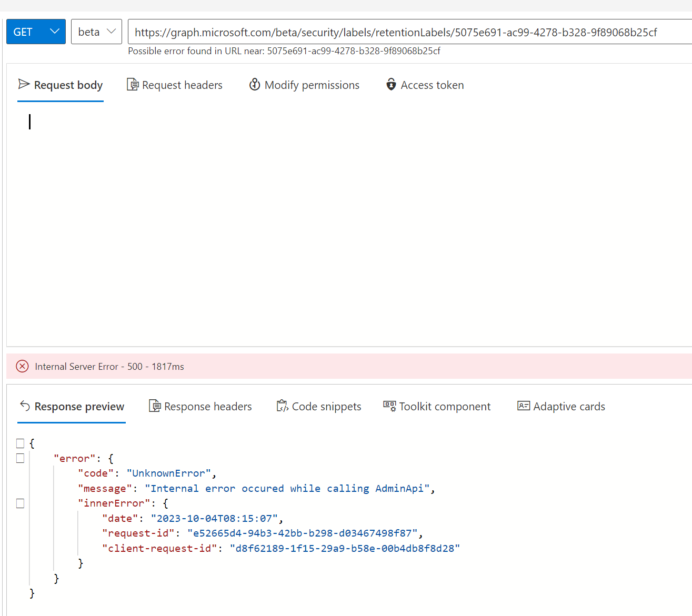The image size is (692, 616).
Task: Click the "client-request-id" key in the response
Action: (x=159, y=549)
